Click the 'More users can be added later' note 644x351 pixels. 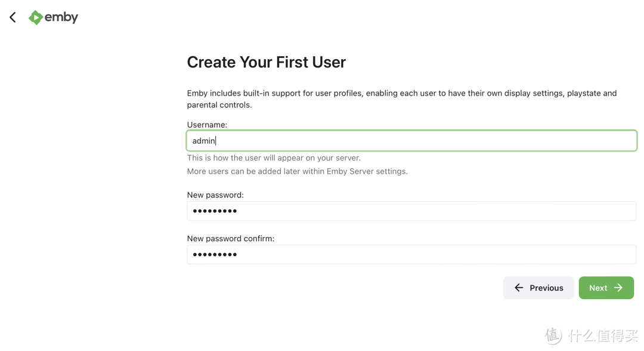click(297, 171)
